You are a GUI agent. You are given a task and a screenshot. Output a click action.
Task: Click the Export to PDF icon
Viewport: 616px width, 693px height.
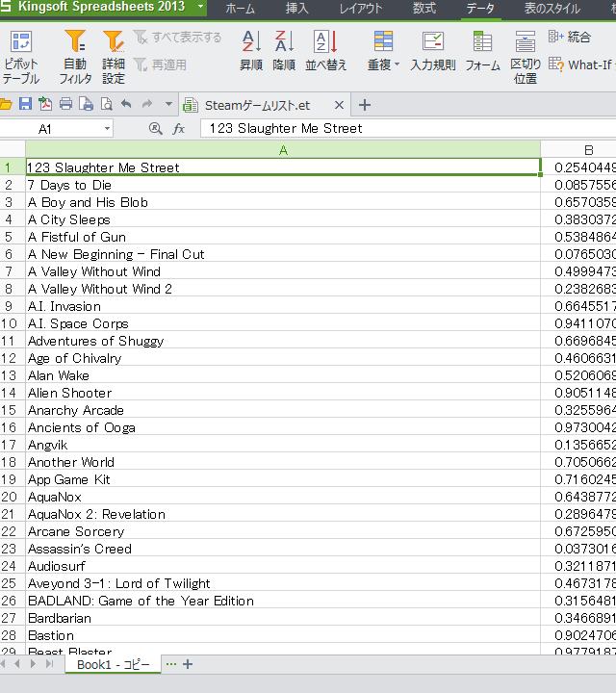coord(45,104)
